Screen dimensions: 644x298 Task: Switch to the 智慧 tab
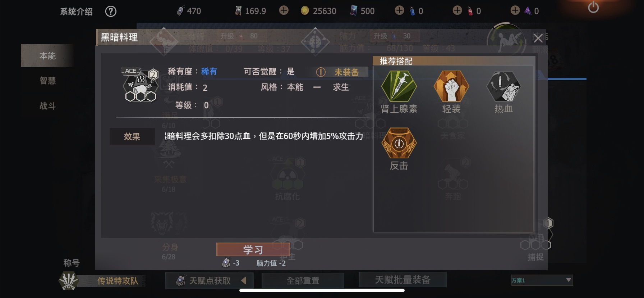[47, 81]
